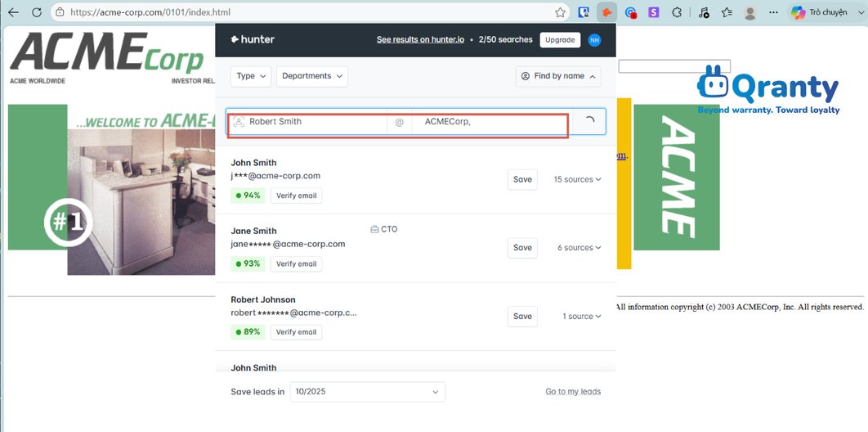Click the ACMECorp company domain field
The width and height of the screenshot is (868, 432).
tap(491, 121)
